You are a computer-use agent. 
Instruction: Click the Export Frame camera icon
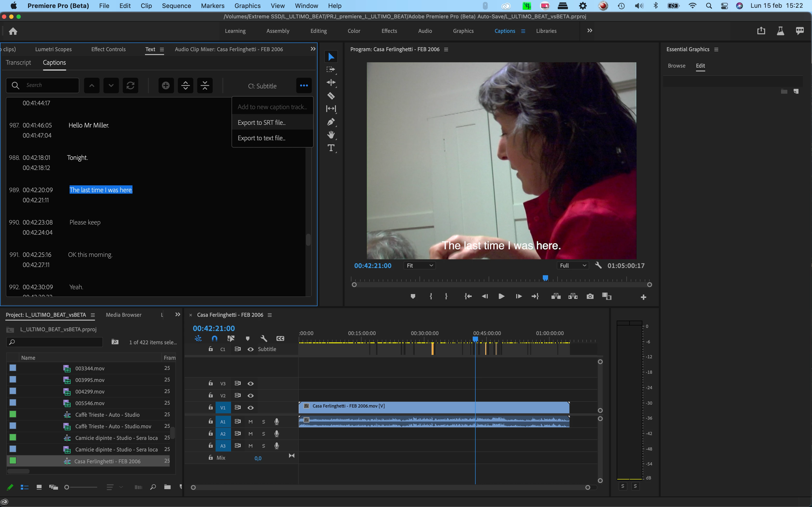pyautogui.click(x=590, y=296)
